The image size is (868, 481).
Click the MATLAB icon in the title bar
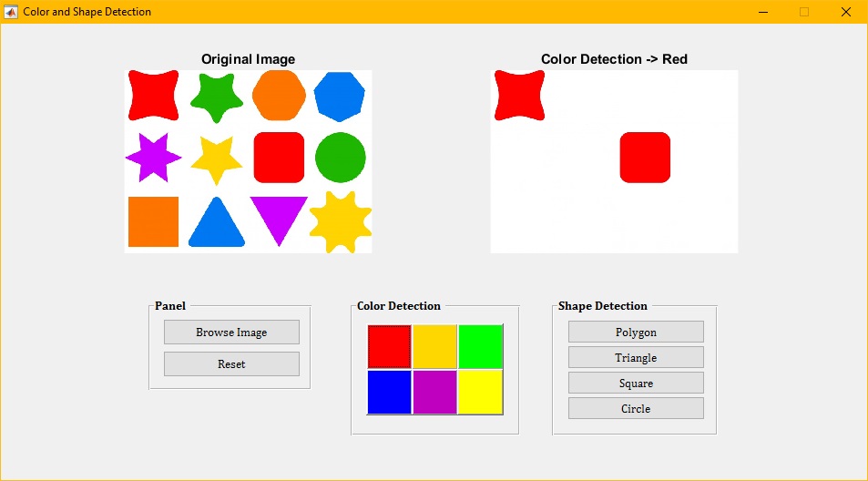pos(11,12)
